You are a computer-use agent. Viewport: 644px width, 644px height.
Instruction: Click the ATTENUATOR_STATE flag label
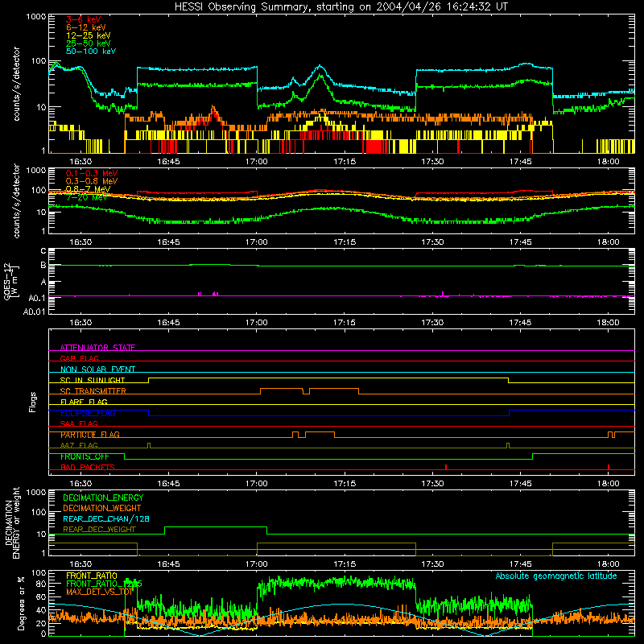97,348
